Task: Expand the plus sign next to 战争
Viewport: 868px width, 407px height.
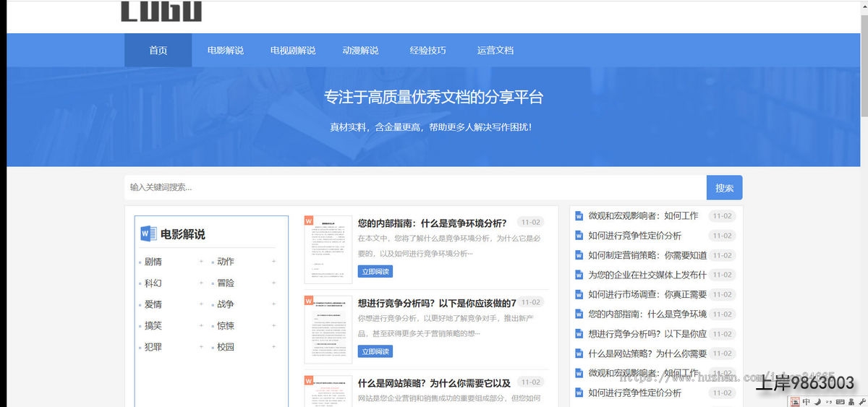Action: click(x=273, y=304)
